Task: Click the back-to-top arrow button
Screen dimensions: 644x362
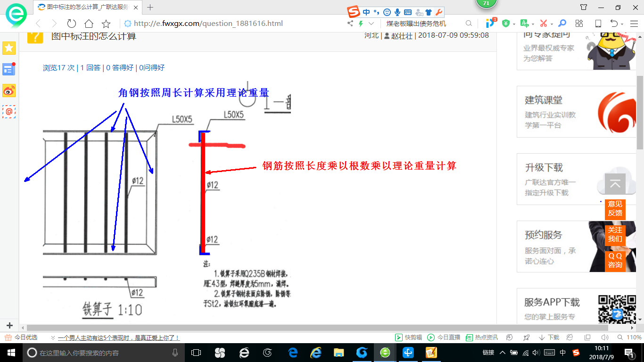Action: tap(615, 184)
